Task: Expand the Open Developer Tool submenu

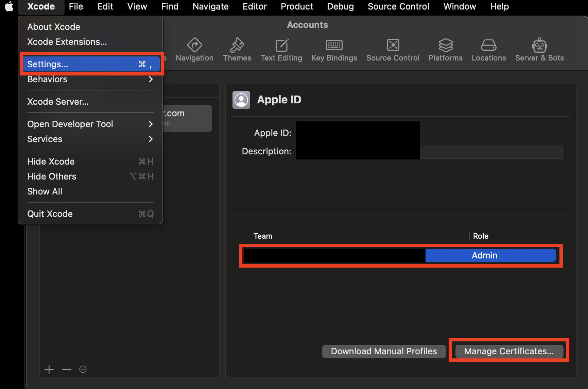Action: coord(90,124)
